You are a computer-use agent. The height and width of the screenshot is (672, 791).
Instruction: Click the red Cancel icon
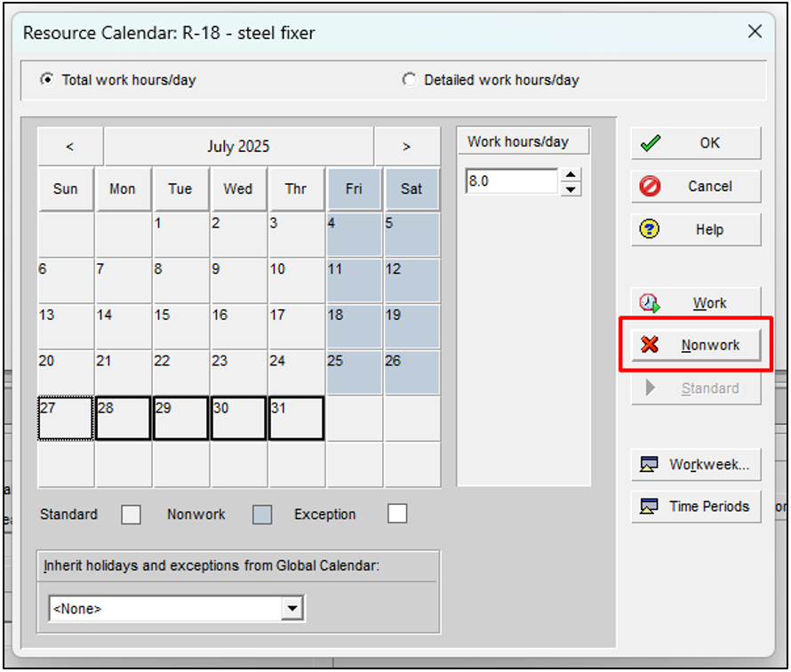(x=651, y=187)
